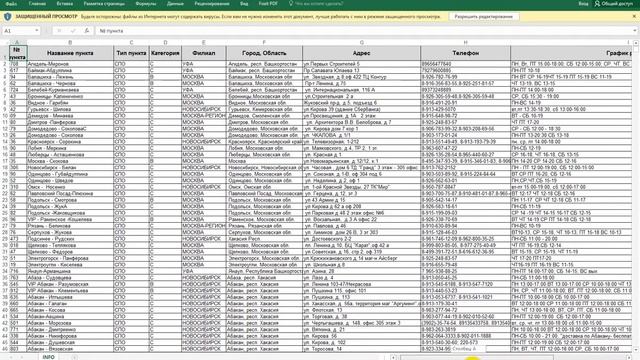Click the 'Название пункта' header cell
Image resolution: width=640 pixels, height=360 pixels.
tap(70, 53)
